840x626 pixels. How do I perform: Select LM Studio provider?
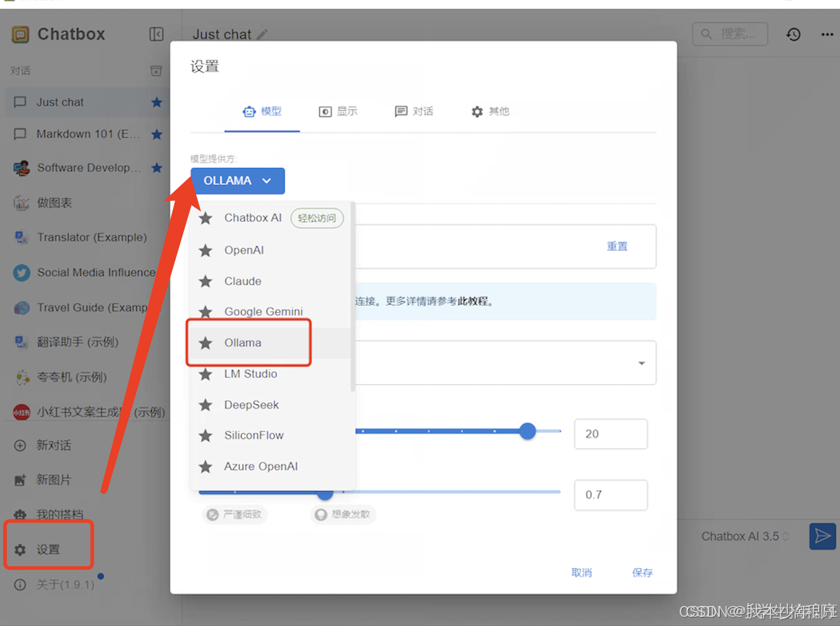(x=271, y=374)
